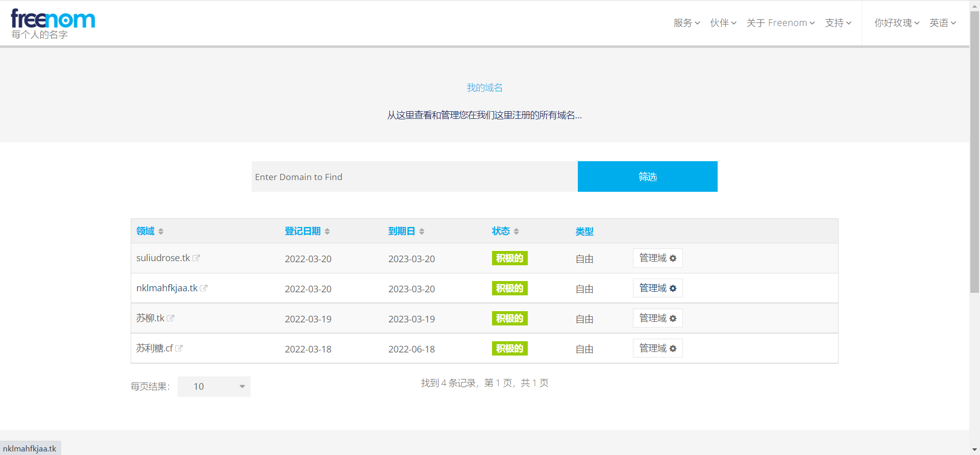This screenshot has width=980, height=455.
Task: Sort by 到期日 column arrows
Action: pyautogui.click(x=422, y=232)
